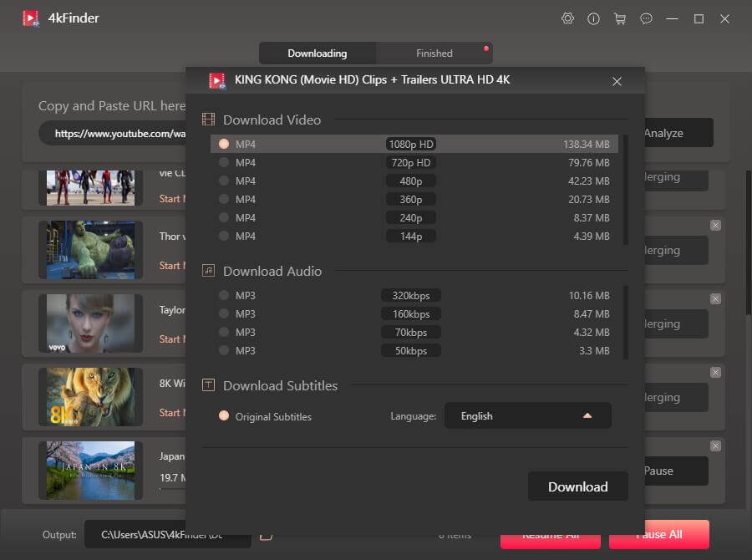Click the Taylor Swift video thumbnail
This screenshot has height=560, width=752.
pos(90,323)
